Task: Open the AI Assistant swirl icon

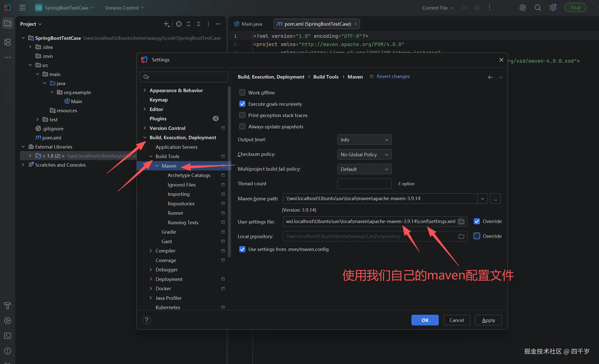Action: (522, 8)
